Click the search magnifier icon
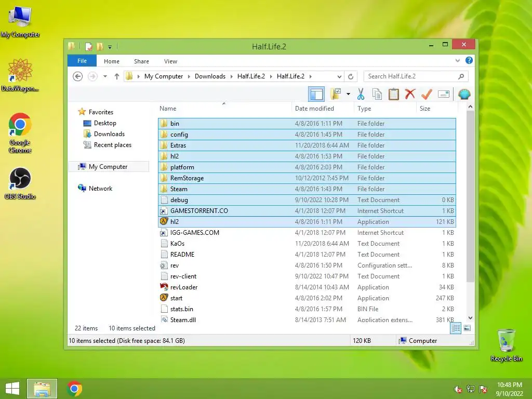Viewport: 532px width, 399px height. [x=461, y=76]
